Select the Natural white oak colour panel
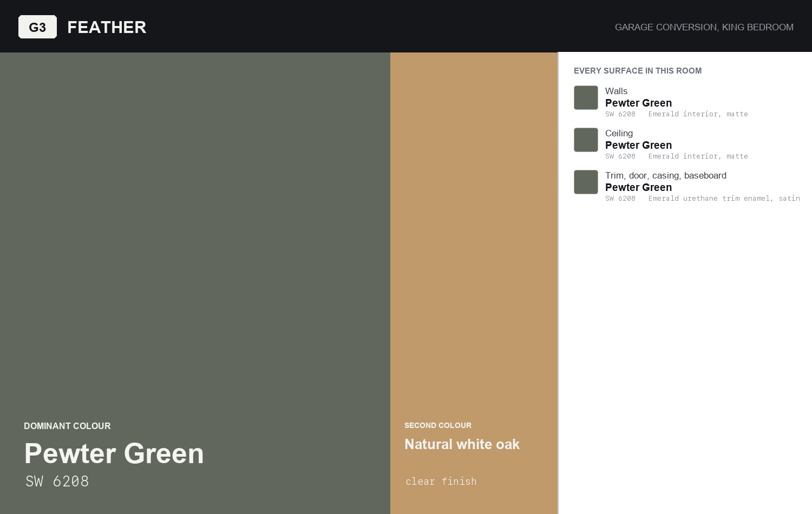 pyautogui.click(x=474, y=283)
